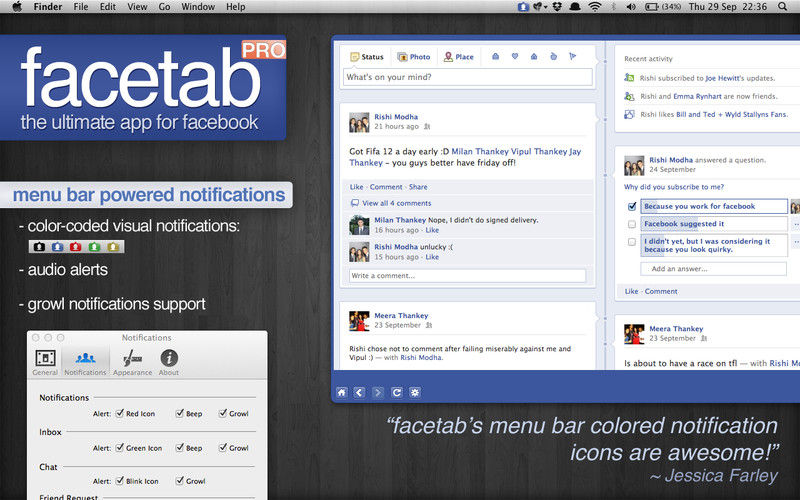Open the About preferences pane
Viewport: 800px width, 500px height.
[x=169, y=363]
